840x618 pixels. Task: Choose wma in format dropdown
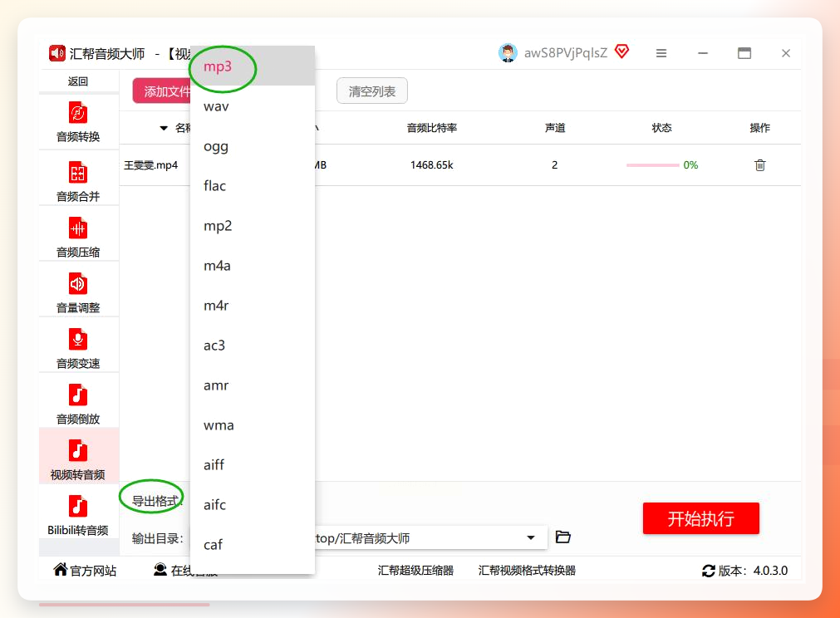click(253, 425)
